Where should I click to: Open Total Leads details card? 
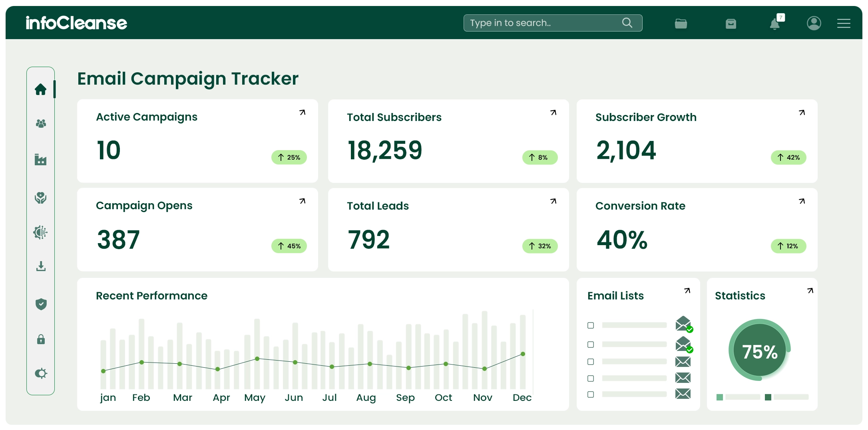(553, 202)
